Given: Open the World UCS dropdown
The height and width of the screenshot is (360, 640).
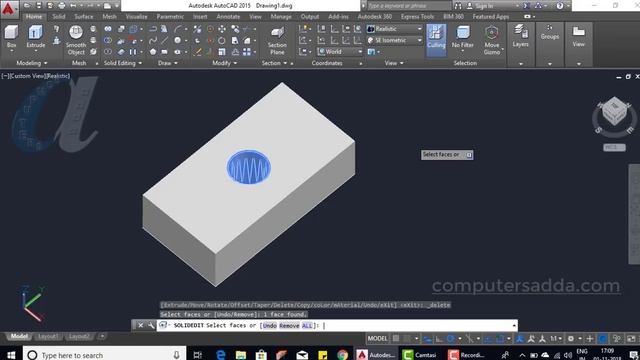Looking at the screenshot, I should (x=340, y=52).
